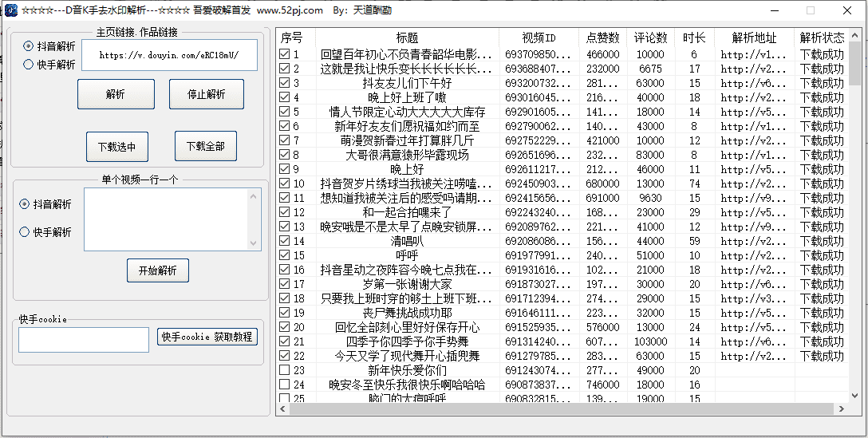
Task: Click video ID 693709850... in row 1
Action: pos(538,54)
